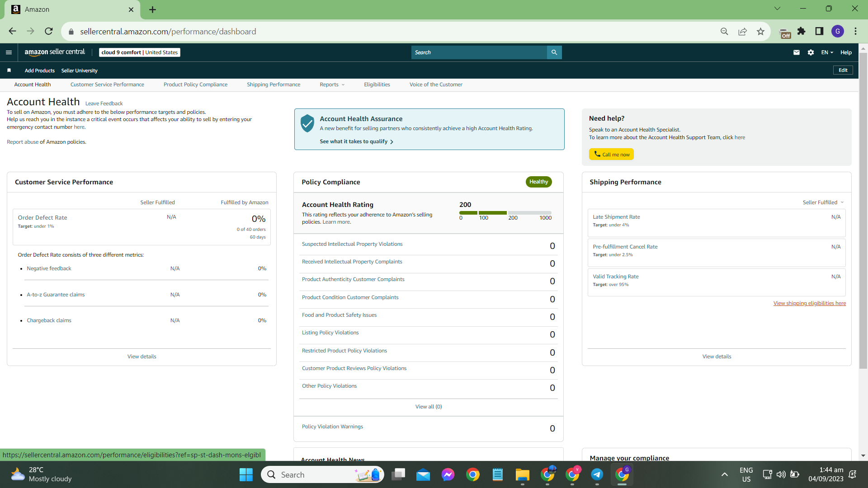Open the Seller Fulfilled dropdown in Shipping Performance
This screenshot has height=488, width=868.
823,202
